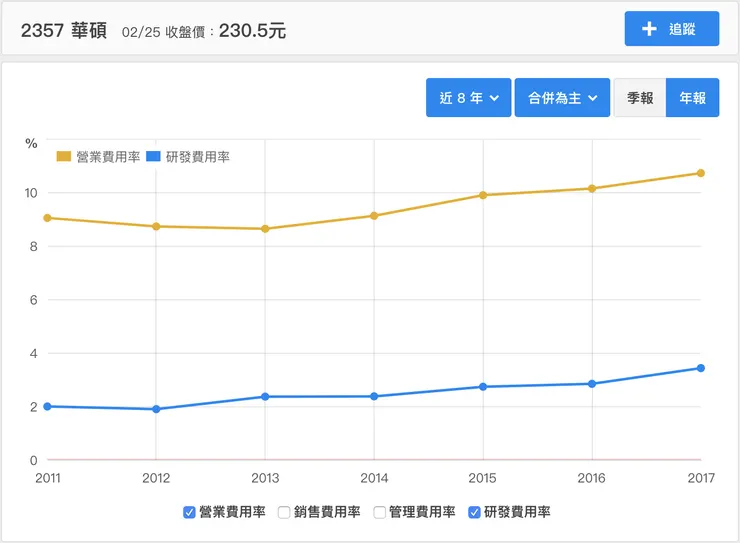The width and height of the screenshot is (740, 543).
Task: Click the 2 y-axis label
Action: pyautogui.click(x=34, y=407)
